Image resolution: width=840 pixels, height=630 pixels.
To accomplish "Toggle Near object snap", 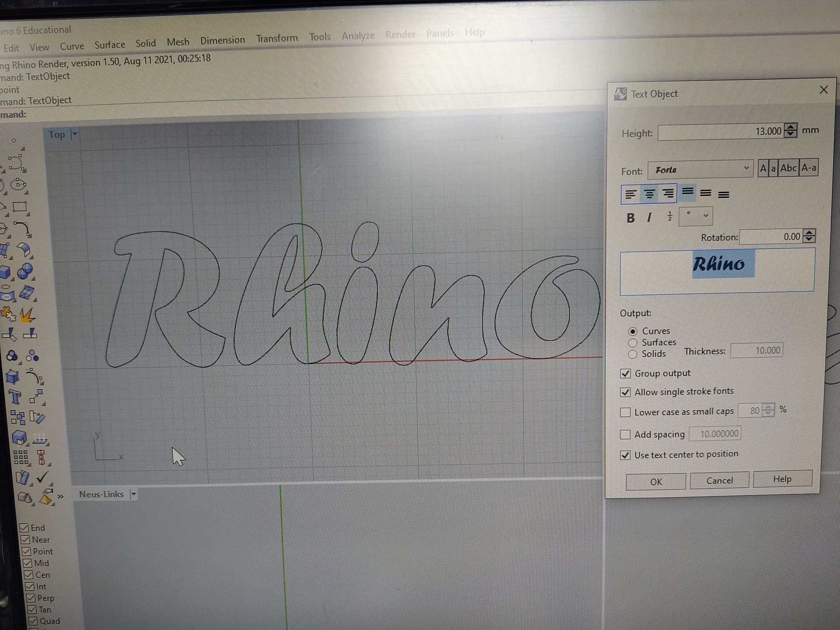I will tap(25, 540).
